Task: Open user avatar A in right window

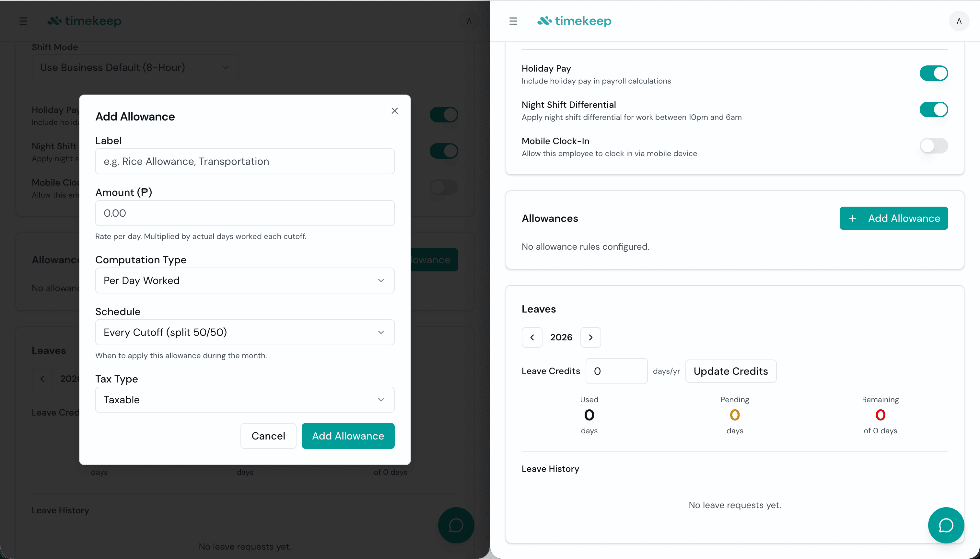Action: point(959,21)
